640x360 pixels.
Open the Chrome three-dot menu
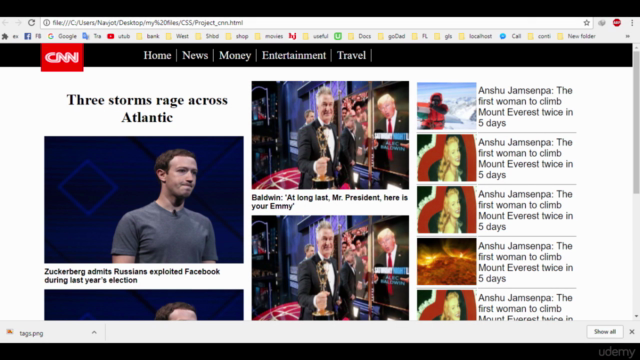[x=632, y=23]
